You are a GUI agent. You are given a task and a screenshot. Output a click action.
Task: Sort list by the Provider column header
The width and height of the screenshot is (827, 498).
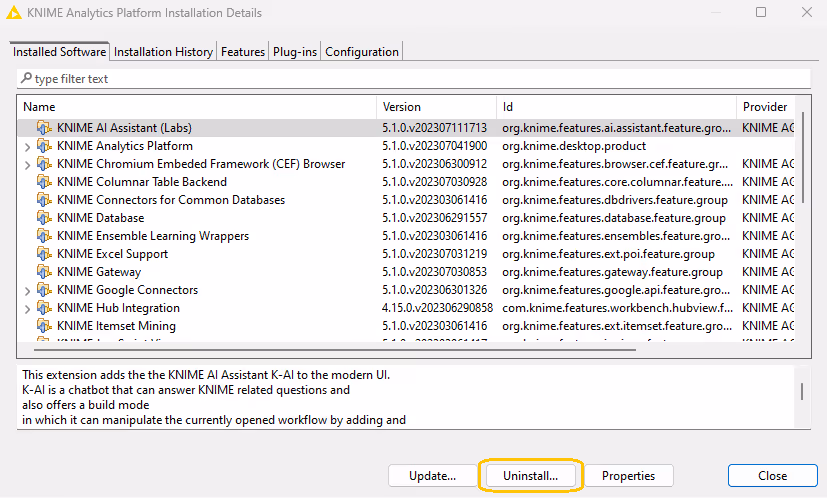click(765, 107)
